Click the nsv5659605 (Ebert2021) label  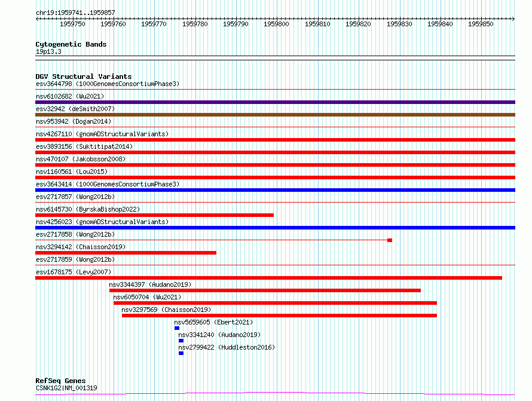point(213,322)
